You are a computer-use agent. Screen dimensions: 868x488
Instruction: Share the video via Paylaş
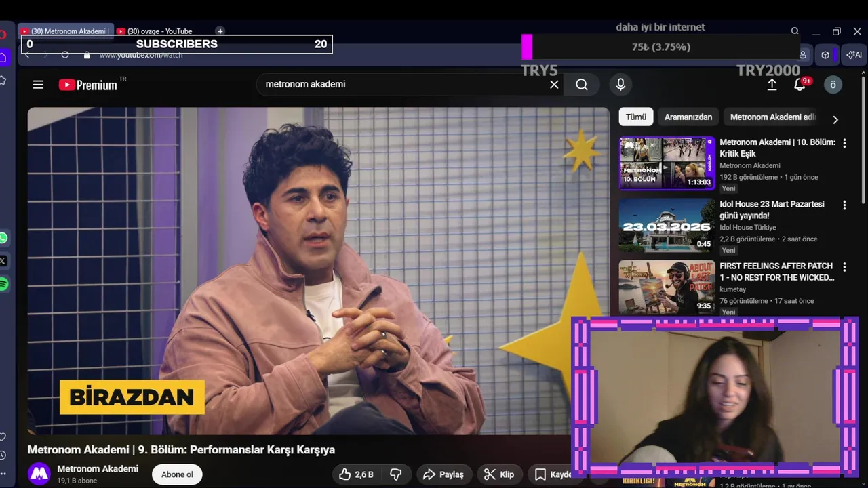444,474
